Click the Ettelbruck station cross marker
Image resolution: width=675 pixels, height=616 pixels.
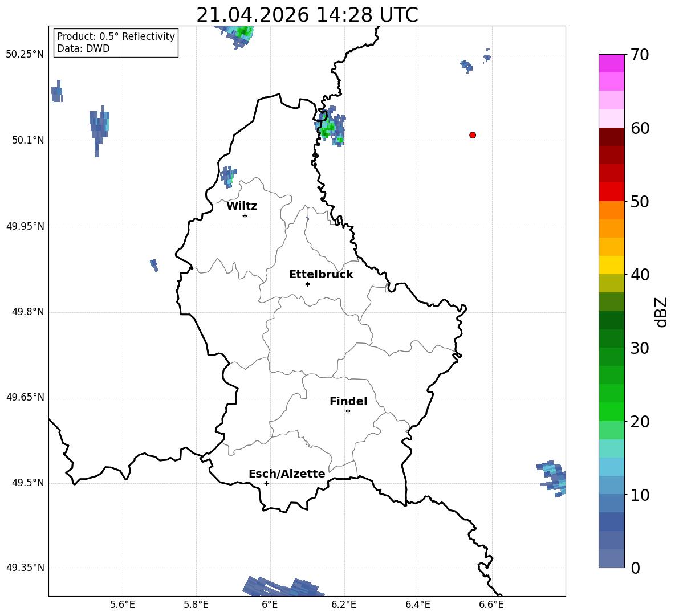[x=307, y=284]
